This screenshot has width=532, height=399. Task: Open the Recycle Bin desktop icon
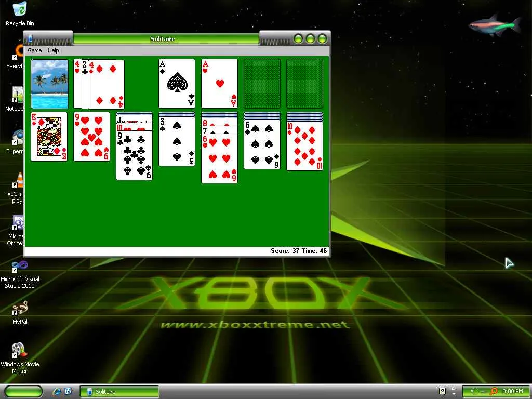click(x=20, y=14)
